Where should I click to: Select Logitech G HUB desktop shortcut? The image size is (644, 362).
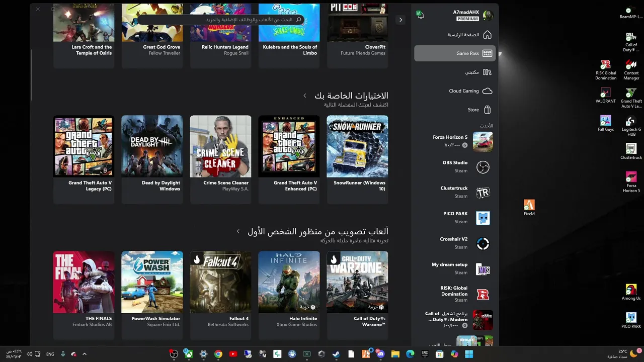coord(631,127)
